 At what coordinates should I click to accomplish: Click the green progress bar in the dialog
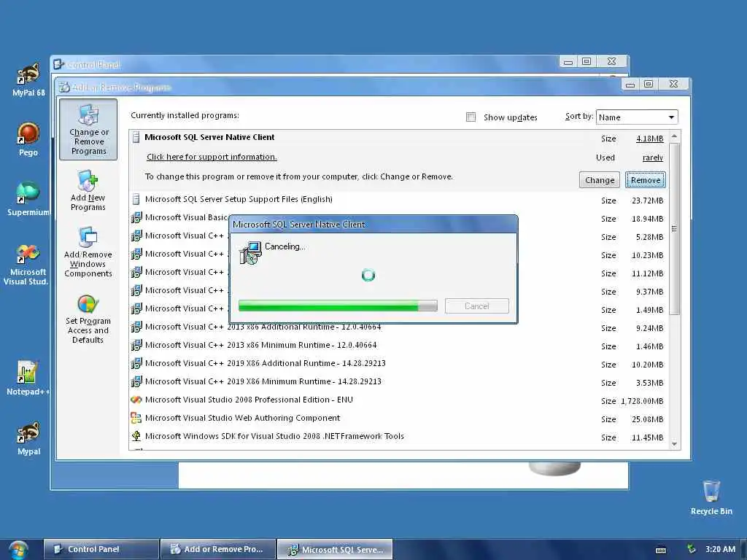(x=338, y=306)
